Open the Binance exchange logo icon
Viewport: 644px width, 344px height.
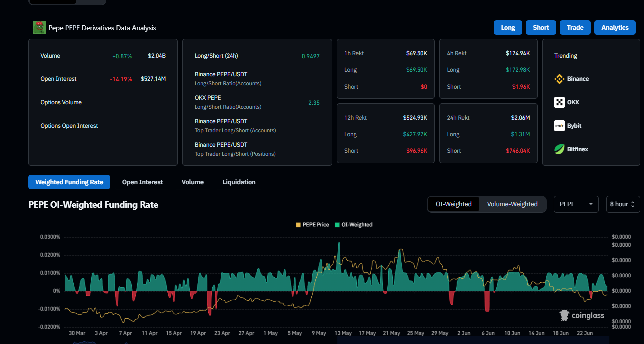[559, 79]
